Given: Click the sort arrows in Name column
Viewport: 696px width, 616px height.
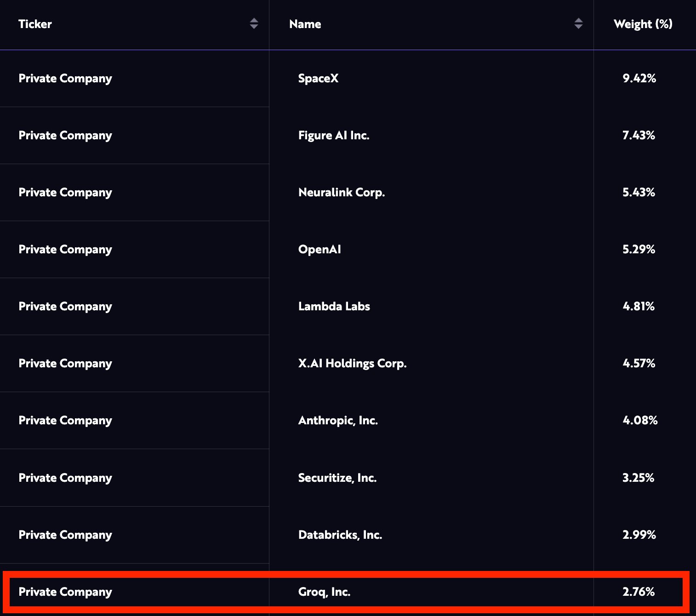Looking at the screenshot, I should [578, 24].
